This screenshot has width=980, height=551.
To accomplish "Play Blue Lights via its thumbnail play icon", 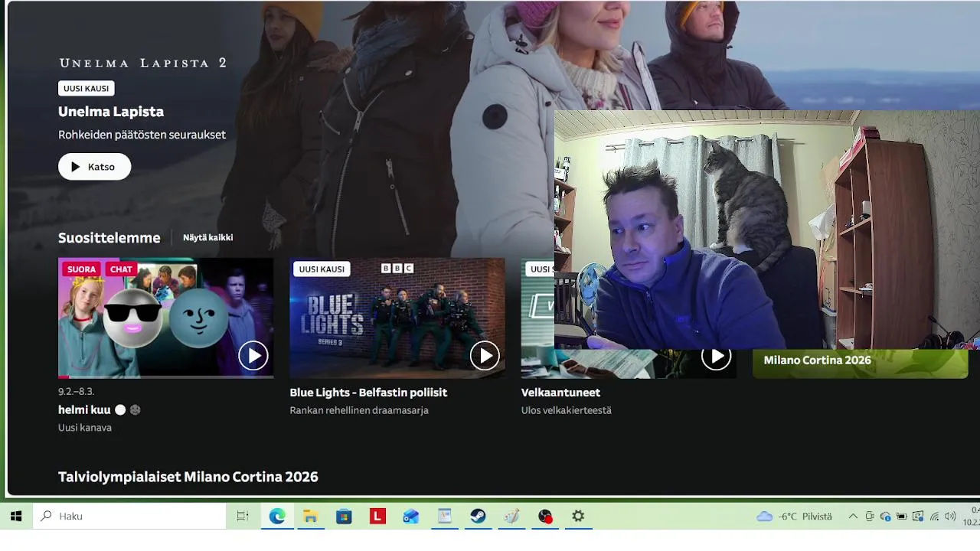I will (485, 355).
